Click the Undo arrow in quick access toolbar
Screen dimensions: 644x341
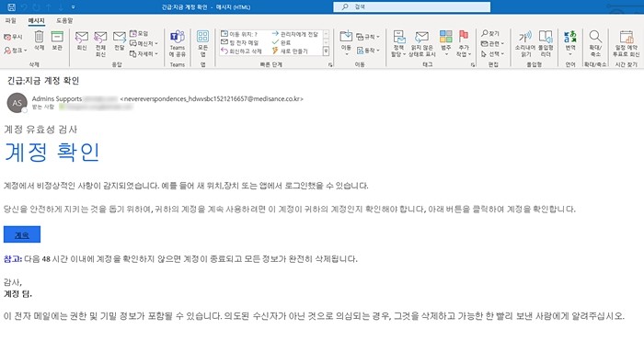(x=24, y=7)
